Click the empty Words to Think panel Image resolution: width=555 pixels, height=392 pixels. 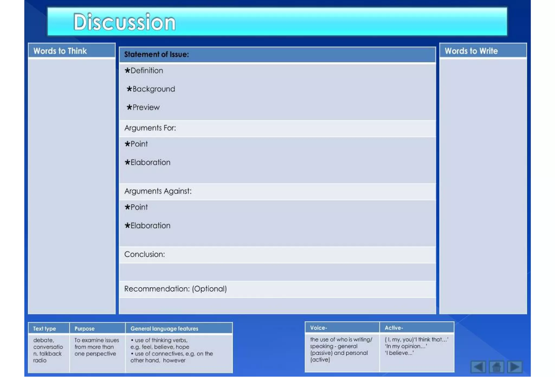72,186
